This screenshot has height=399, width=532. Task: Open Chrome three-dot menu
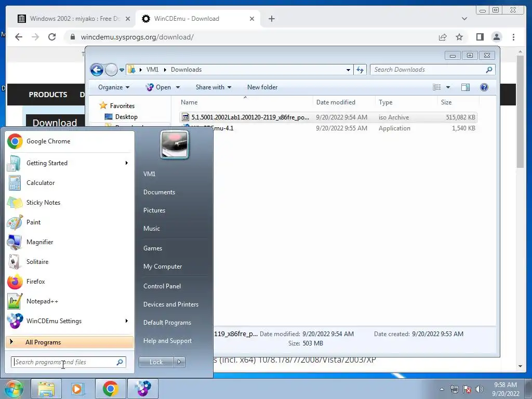point(513,37)
